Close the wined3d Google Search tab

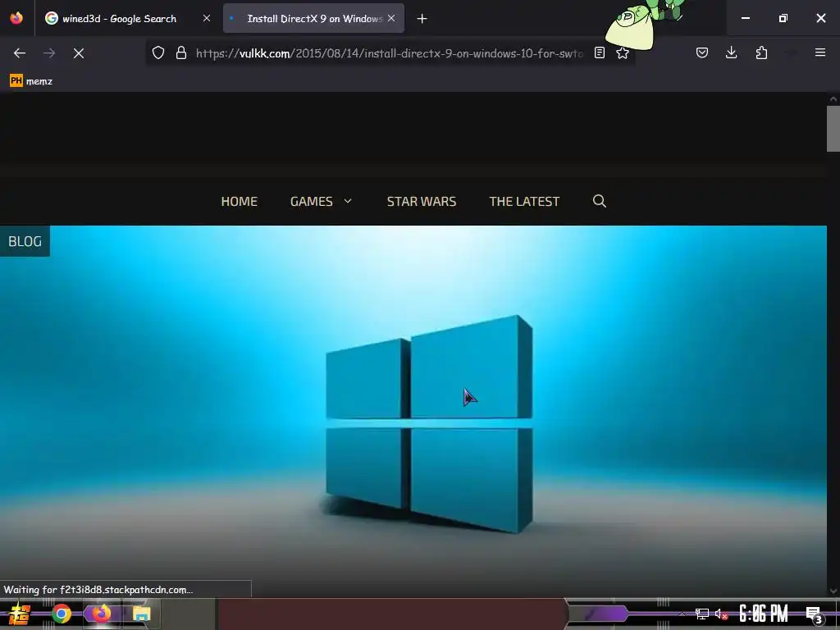point(206,18)
